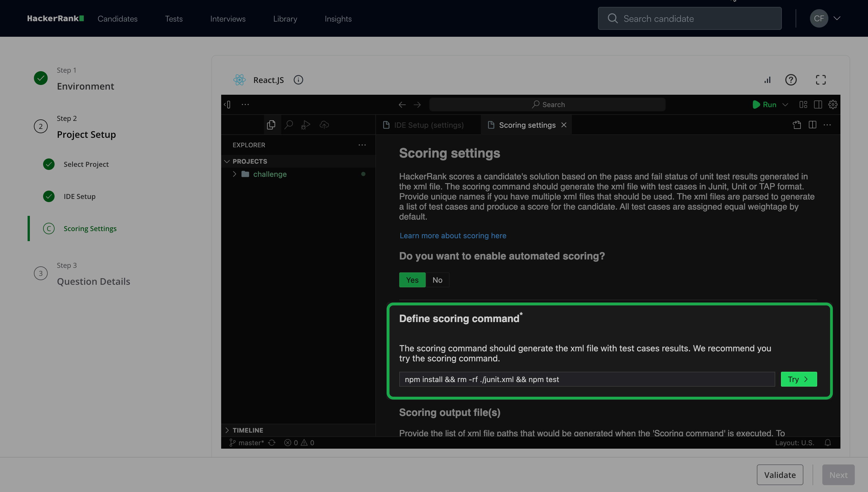Open the Run and Debug icon
The width and height of the screenshot is (868, 492).
306,125
